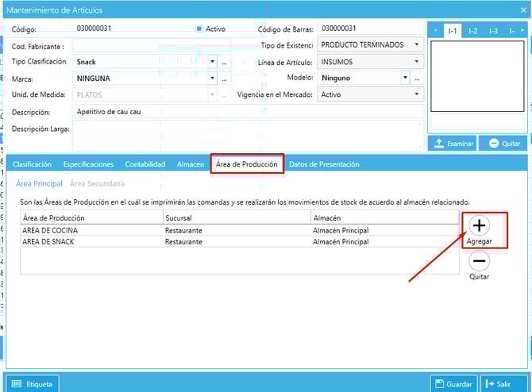Click the Agregar plus icon
This screenshot has height=392, width=532.
[x=479, y=226]
